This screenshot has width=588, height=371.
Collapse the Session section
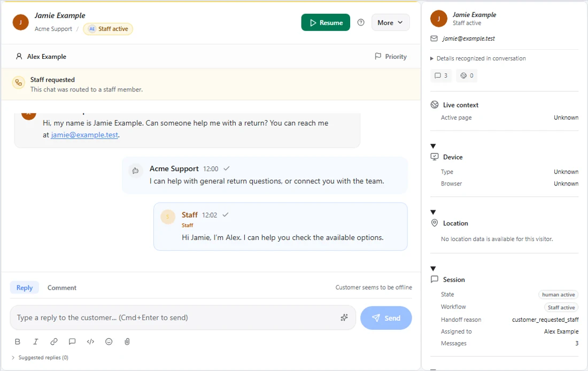(433, 268)
